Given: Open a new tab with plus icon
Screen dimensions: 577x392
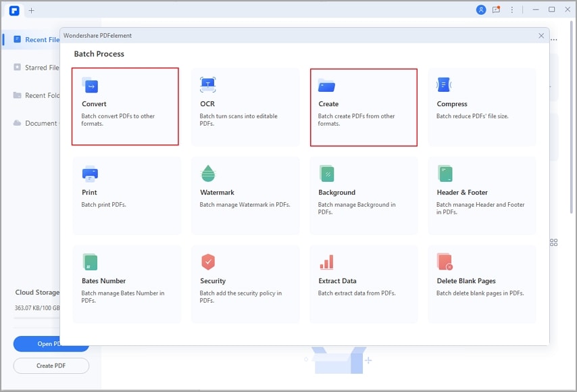Looking at the screenshot, I should tap(31, 10).
